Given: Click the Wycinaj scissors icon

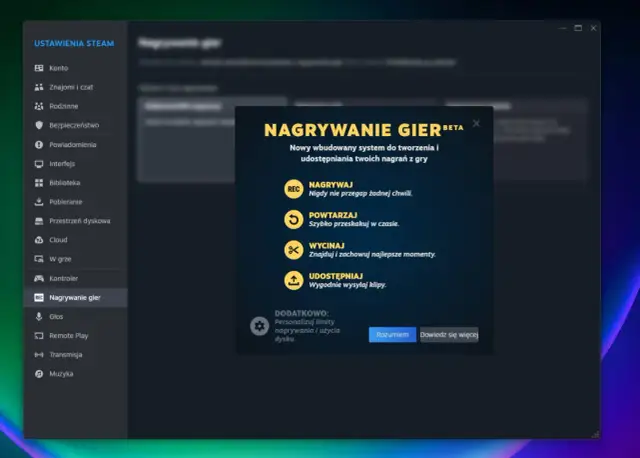Looking at the screenshot, I should 293,250.
